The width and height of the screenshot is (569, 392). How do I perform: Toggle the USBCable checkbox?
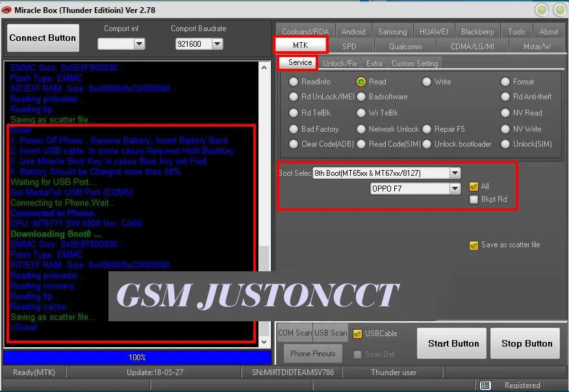point(357,334)
